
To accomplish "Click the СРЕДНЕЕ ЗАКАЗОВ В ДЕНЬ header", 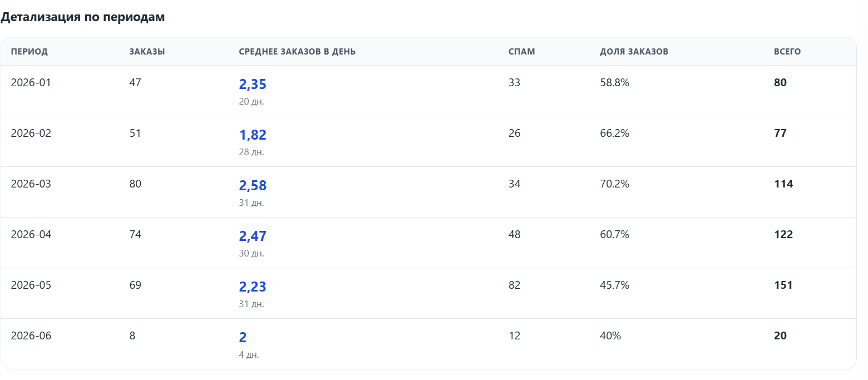I will coord(297,52).
